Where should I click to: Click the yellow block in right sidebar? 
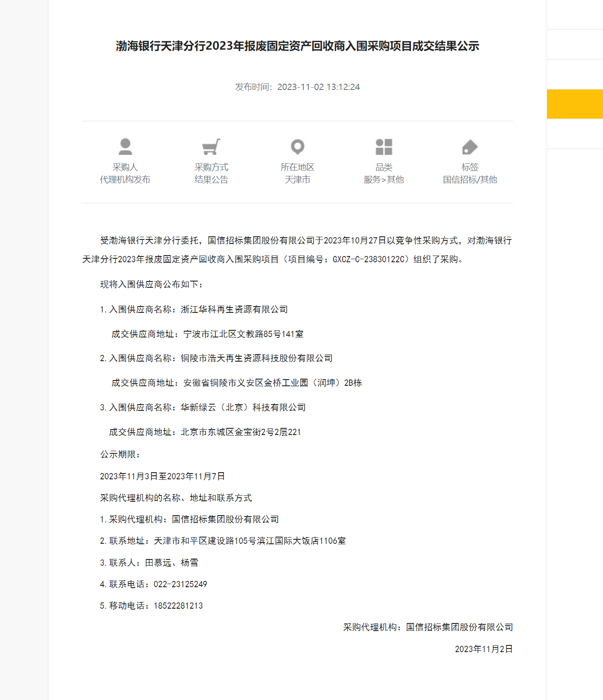click(575, 104)
